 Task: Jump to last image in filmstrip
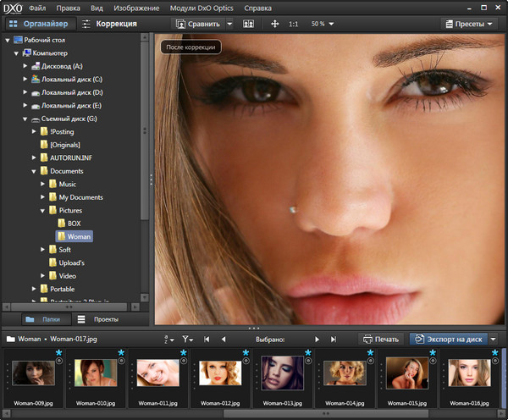point(334,339)
